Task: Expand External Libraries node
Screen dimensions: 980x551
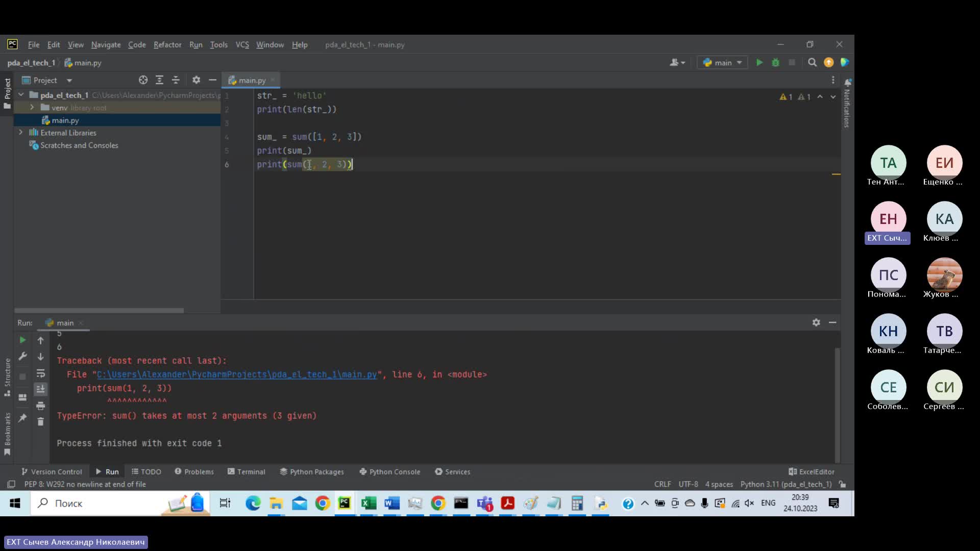Action: 21,133
